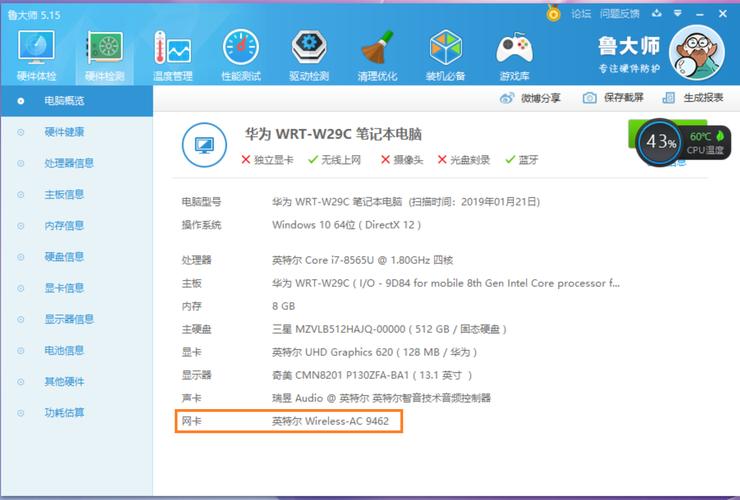This screenshot has width=740, height=500.
Task: Click the 8 GB memory value
Action: coord(283,306)
